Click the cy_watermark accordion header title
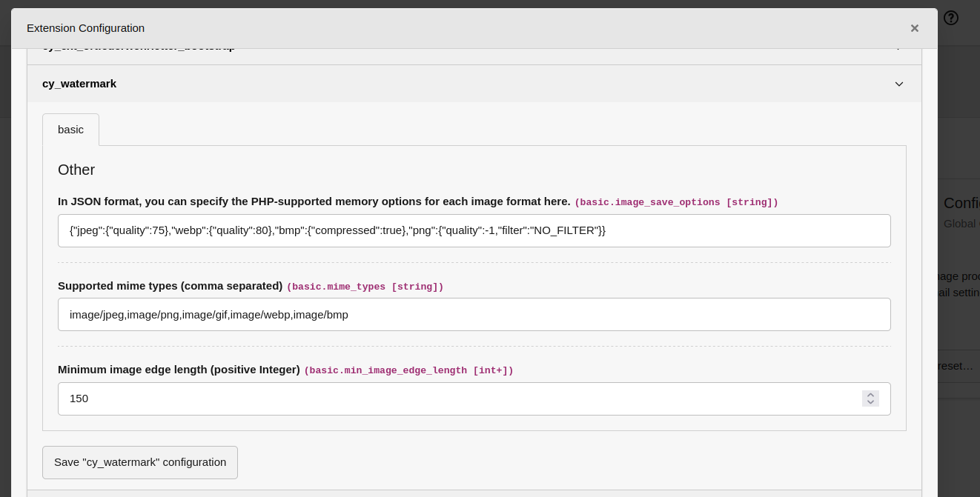Viewport: 980px width, 497px height. (x=79, y=84)
